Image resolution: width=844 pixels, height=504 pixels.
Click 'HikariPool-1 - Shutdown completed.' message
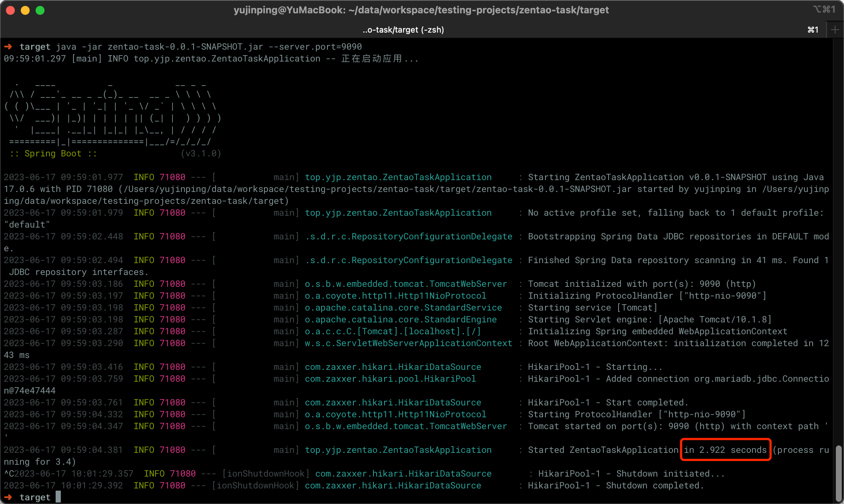(x=616, y=485)
